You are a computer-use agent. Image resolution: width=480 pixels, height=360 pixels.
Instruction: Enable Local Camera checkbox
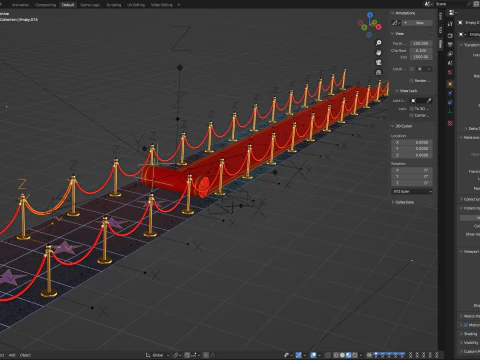click(412, 69)
